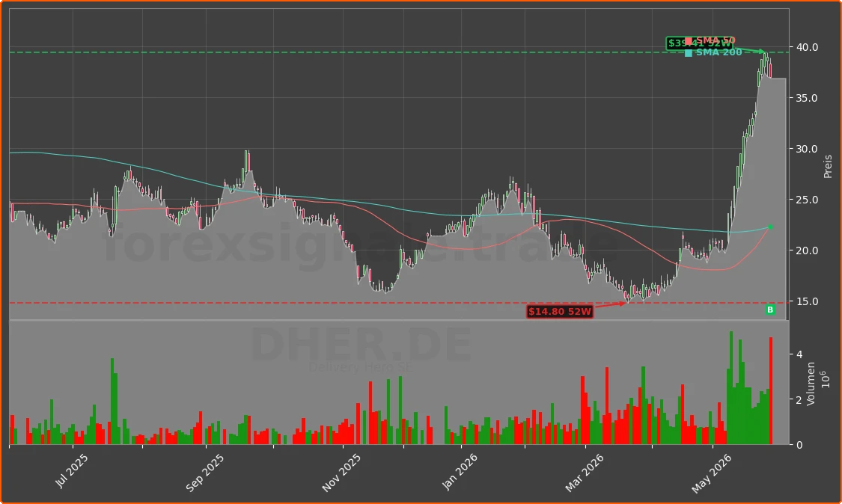Image resolution: width=842 pixels, height=504 pixels.
Task: Click the 15.0 price axis tick
Action: click(807, 301)
